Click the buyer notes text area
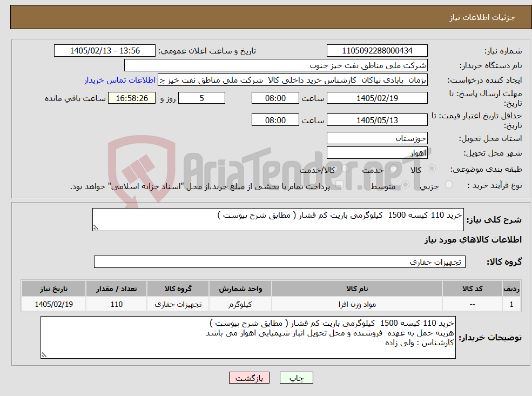532x396 pixels. pos(248,337)
